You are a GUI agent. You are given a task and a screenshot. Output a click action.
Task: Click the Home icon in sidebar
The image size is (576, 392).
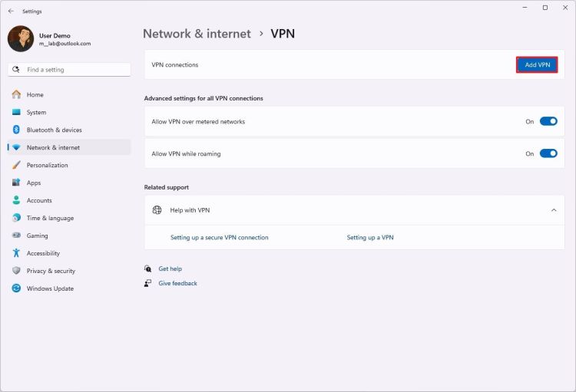click(x=16, y=95)
